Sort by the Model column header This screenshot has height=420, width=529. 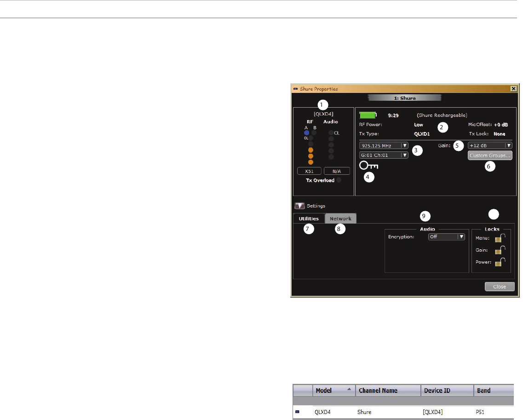(333, 390)
